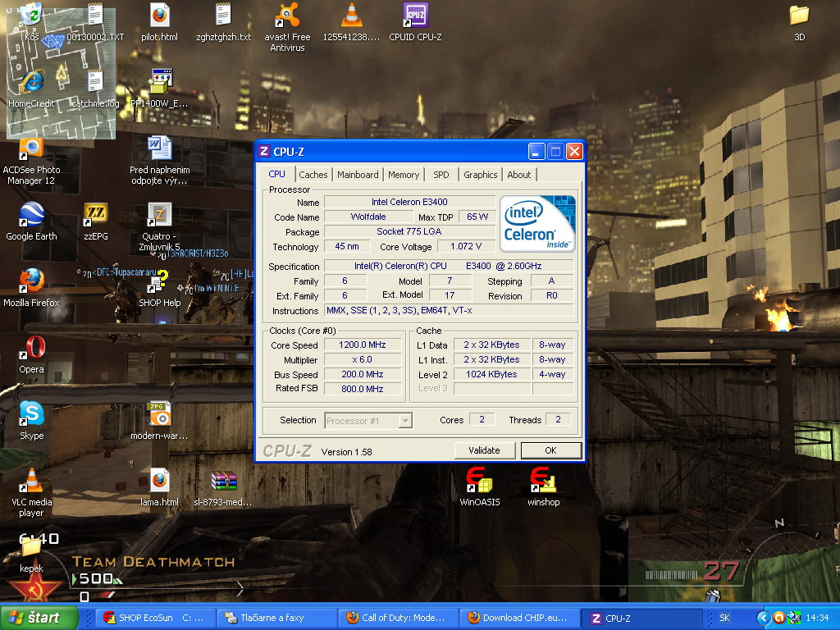The height and width of the screenshot is (630, 840).
Task: Click the 65 W Max TDP value
Action: (477, 217)
